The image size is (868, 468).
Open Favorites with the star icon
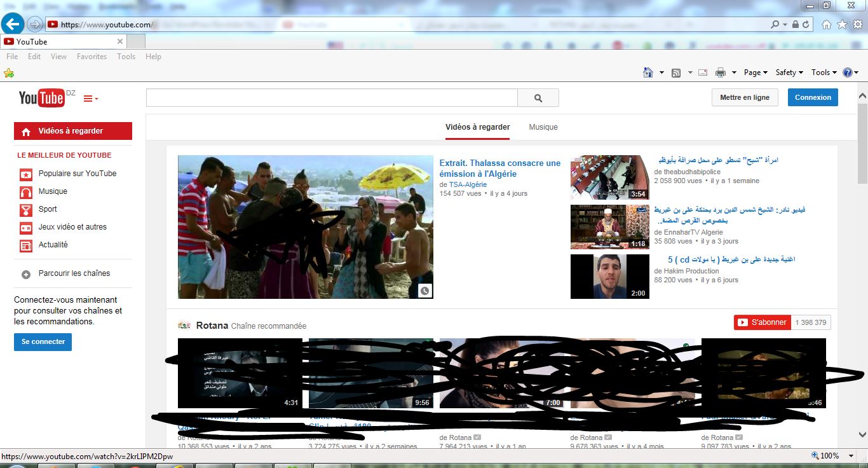(x=842, y=25)
